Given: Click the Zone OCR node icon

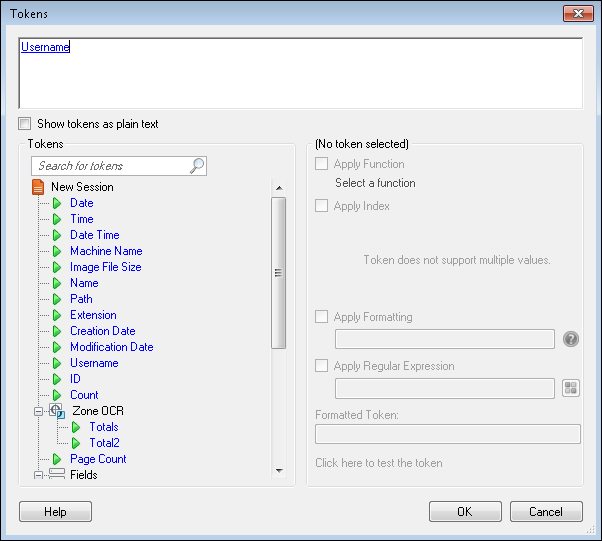Looking at the screenshot, I should [57, 411].
